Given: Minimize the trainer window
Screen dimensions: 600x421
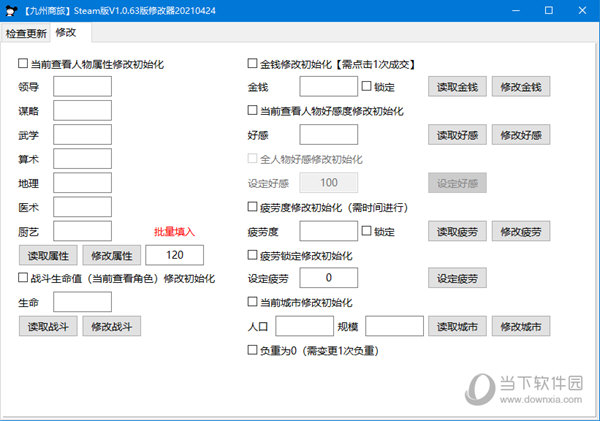Looking at the screenshot, I should point(515,10).
